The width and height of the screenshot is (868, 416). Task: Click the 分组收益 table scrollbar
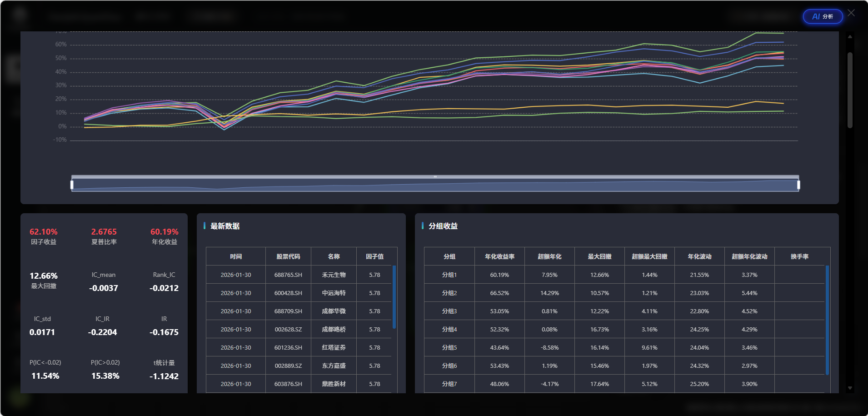(x=827, y=320)
